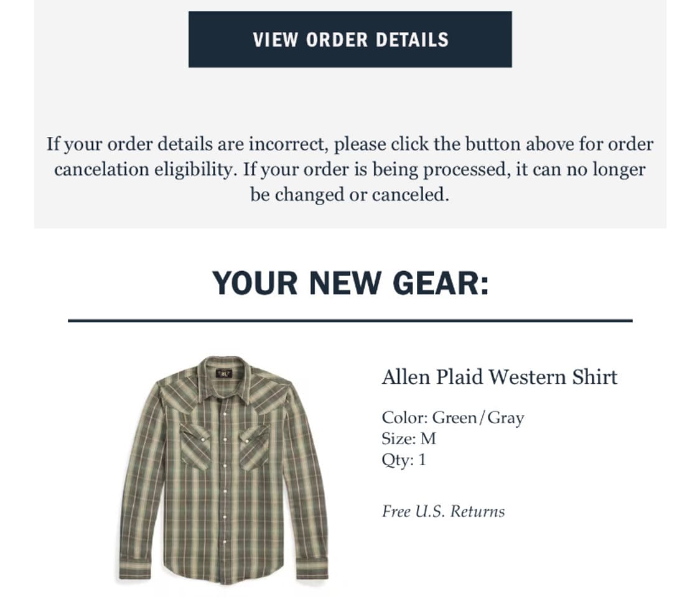The width and height of the screenshot is (700, 612).
Task: Open the Allen Plaid Western Shirt title
Action: click(499, 377)
